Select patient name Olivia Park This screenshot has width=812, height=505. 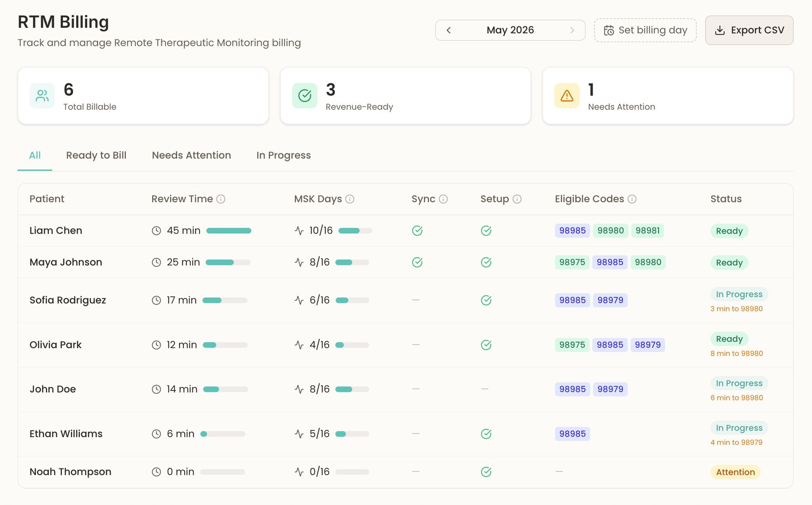[x=55, y=345]
